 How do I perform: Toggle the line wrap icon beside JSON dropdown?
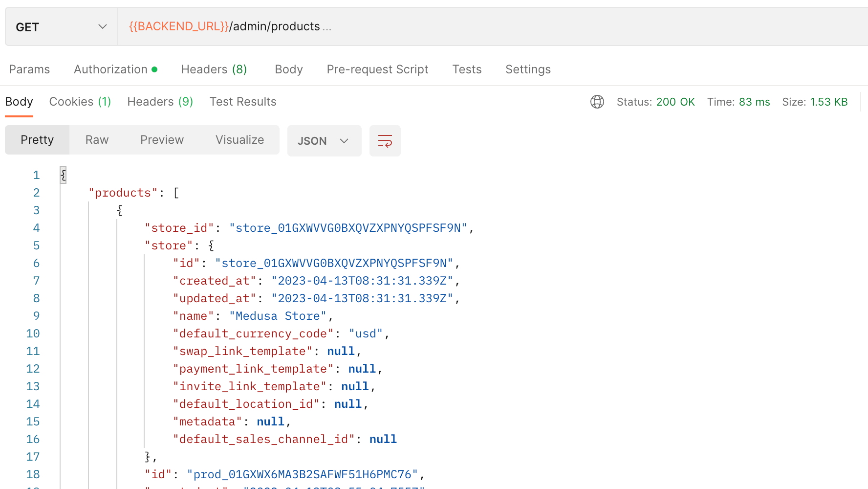pos(385,141)
